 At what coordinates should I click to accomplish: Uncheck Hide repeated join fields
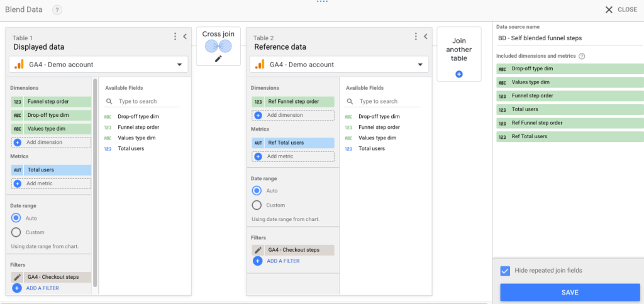pos(505,271)
